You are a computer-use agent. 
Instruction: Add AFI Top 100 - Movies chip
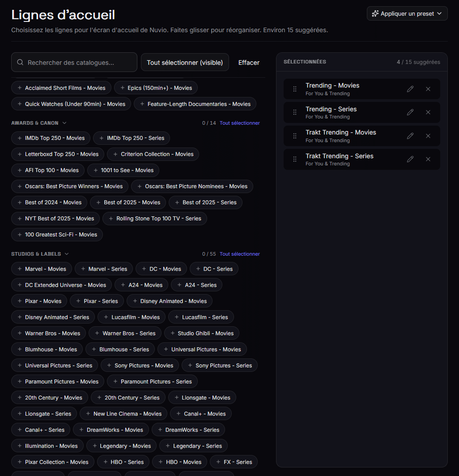pos(48,170)
